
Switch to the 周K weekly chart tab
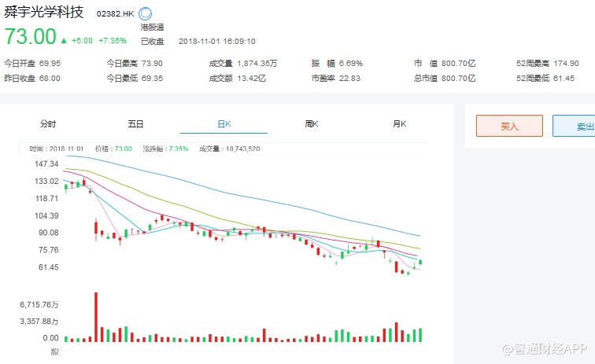click(311, 123)
